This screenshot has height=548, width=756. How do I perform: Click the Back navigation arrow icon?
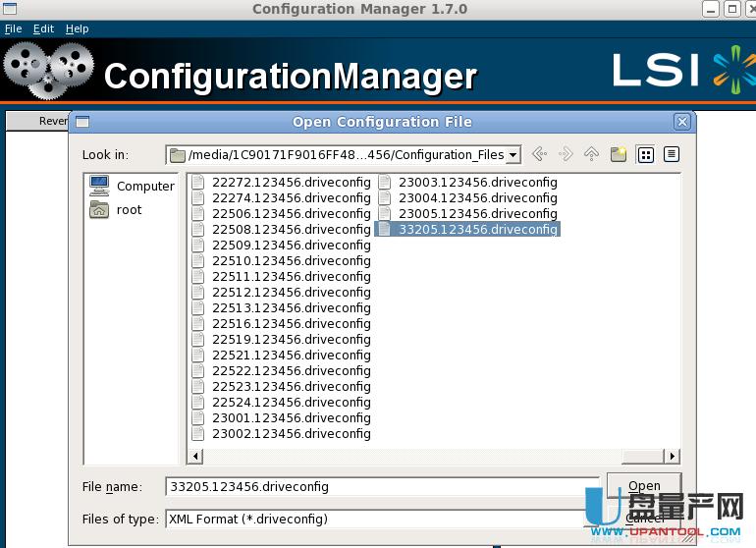tap(538, 154)
